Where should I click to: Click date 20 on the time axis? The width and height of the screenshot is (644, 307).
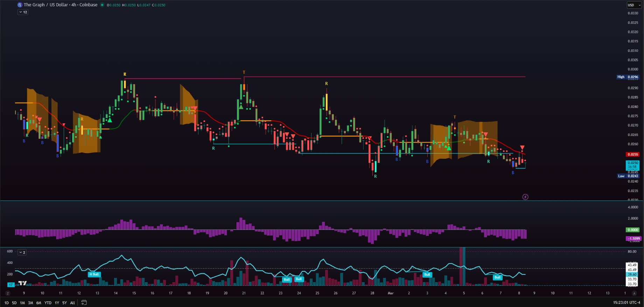225,293
